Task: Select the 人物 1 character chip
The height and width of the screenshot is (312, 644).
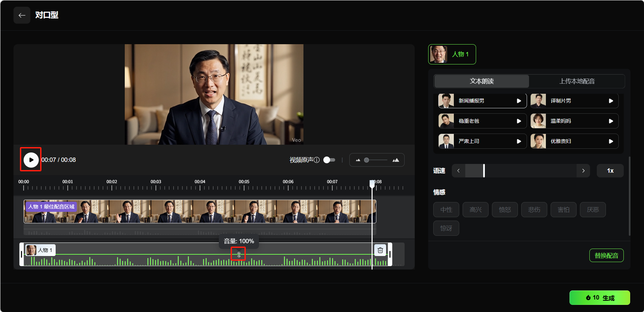Action: pos(452,54)
